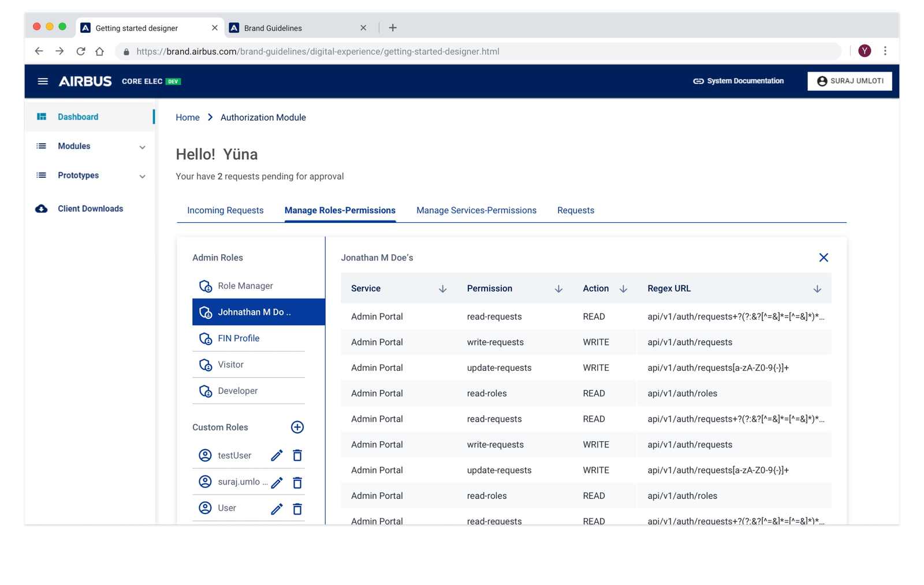The width and height of the screenshot is (924, 585).
Task: Click pencil icon for suraj.umlo role
Action: [277, 483]
